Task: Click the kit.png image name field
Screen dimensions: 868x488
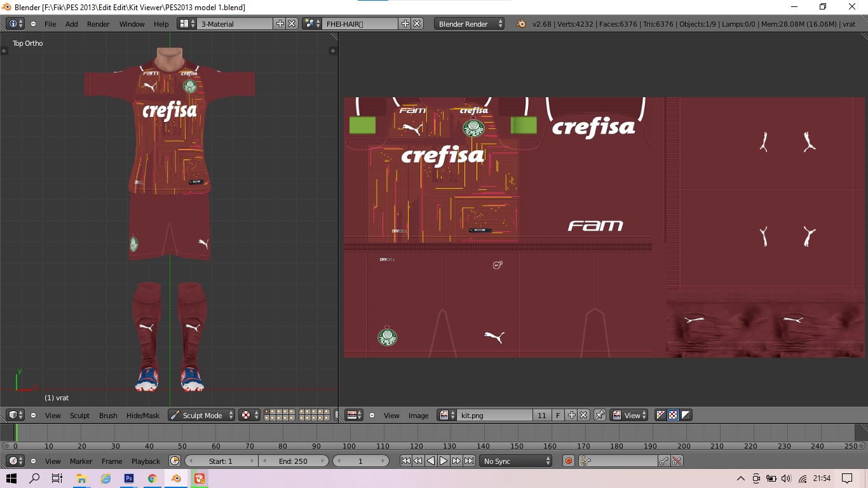Action: (494, 415)
